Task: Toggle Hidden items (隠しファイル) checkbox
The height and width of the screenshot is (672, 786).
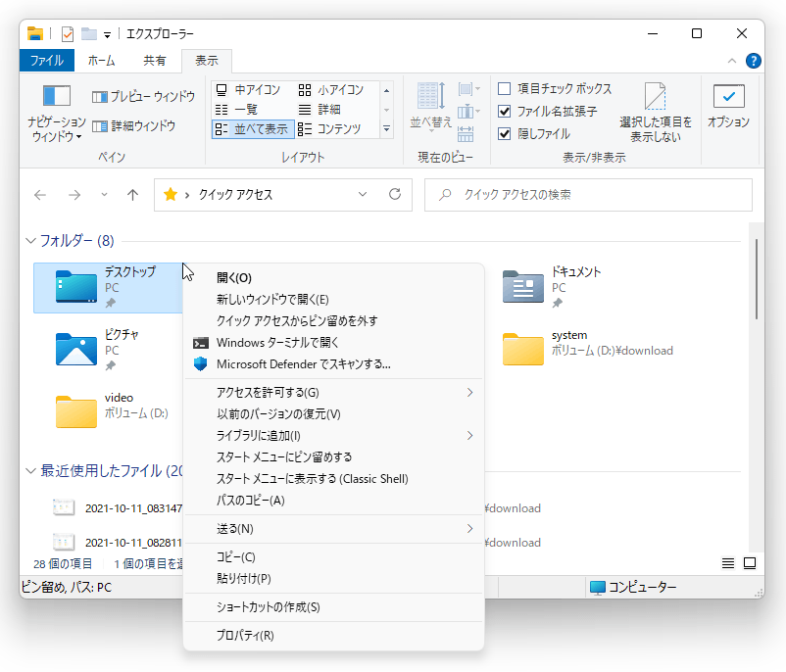Action: coord(505,134)
